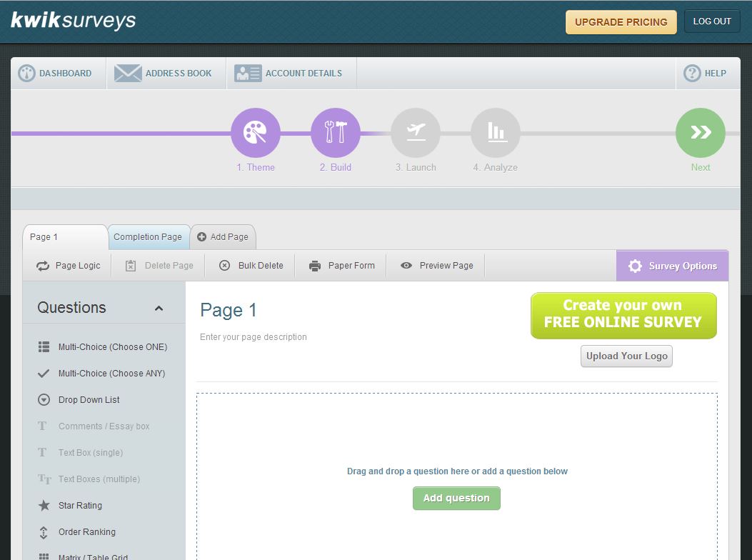Toggle Preview Page eye icon
Screen dimensions: 752x560
tap(406, 266)
